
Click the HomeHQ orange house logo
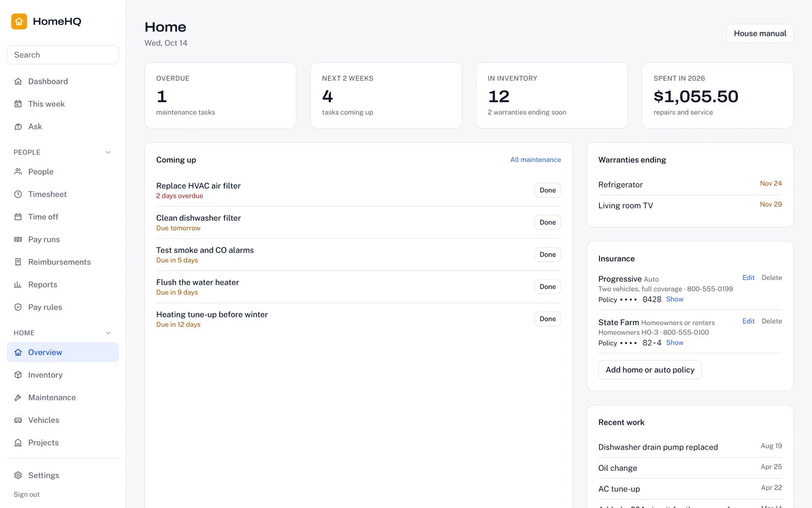pyautogui.click(x=19, y=21)
